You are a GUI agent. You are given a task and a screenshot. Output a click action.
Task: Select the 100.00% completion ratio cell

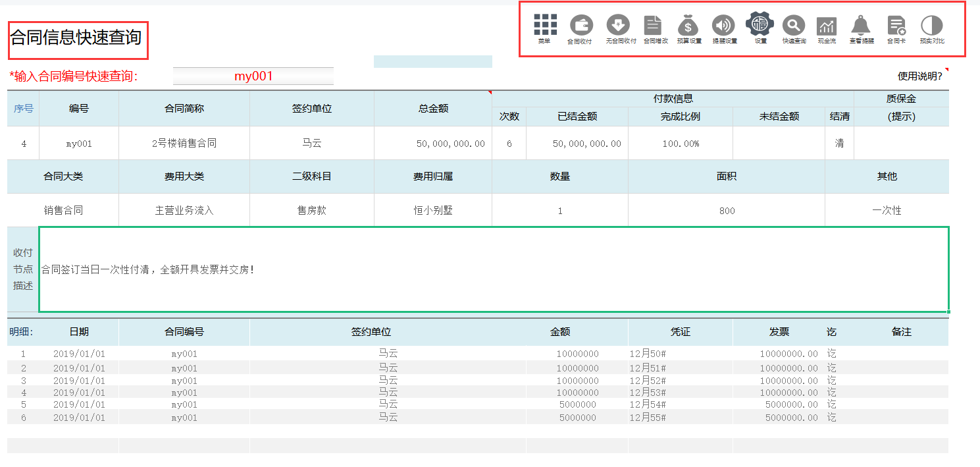pyautogui.click(x=681, y=143)
